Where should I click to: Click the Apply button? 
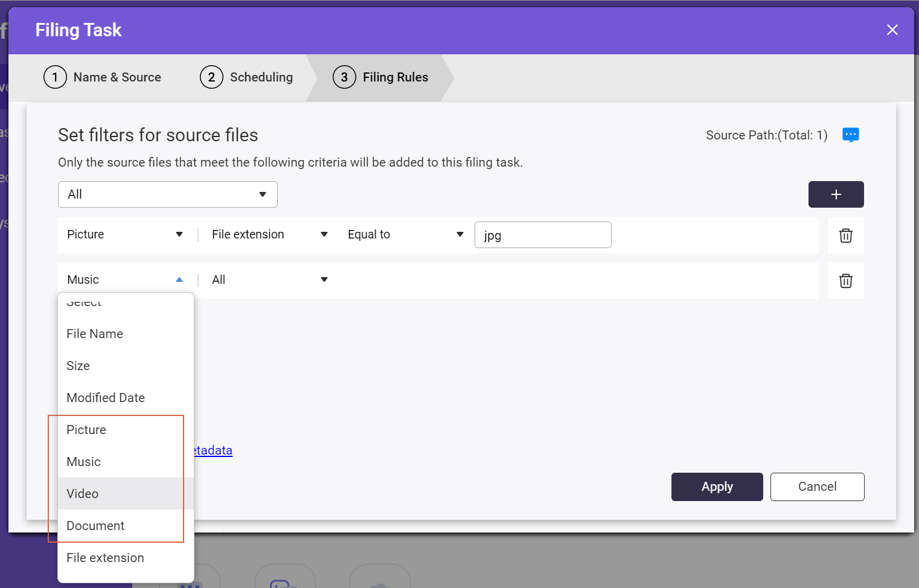point(717,487)
